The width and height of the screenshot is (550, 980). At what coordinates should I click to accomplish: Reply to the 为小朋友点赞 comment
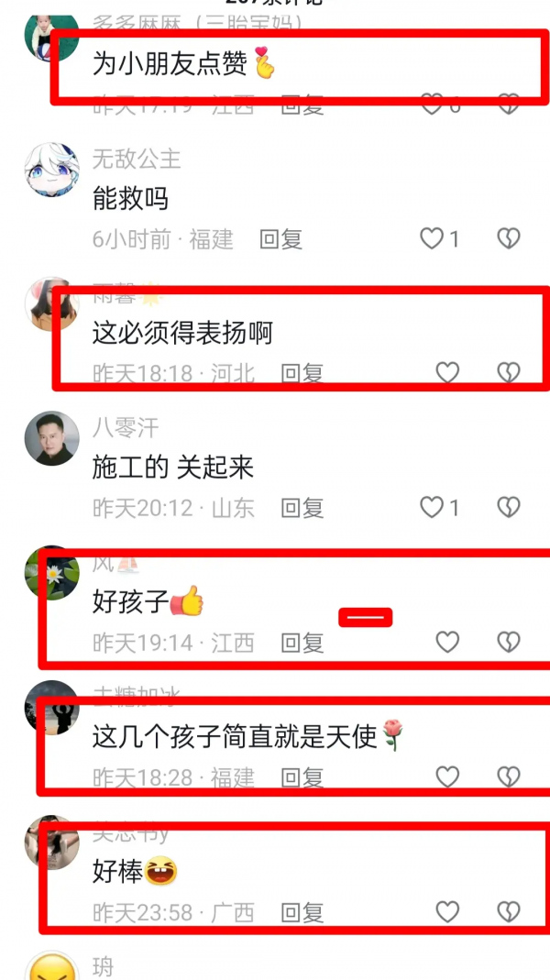[302, 105]
